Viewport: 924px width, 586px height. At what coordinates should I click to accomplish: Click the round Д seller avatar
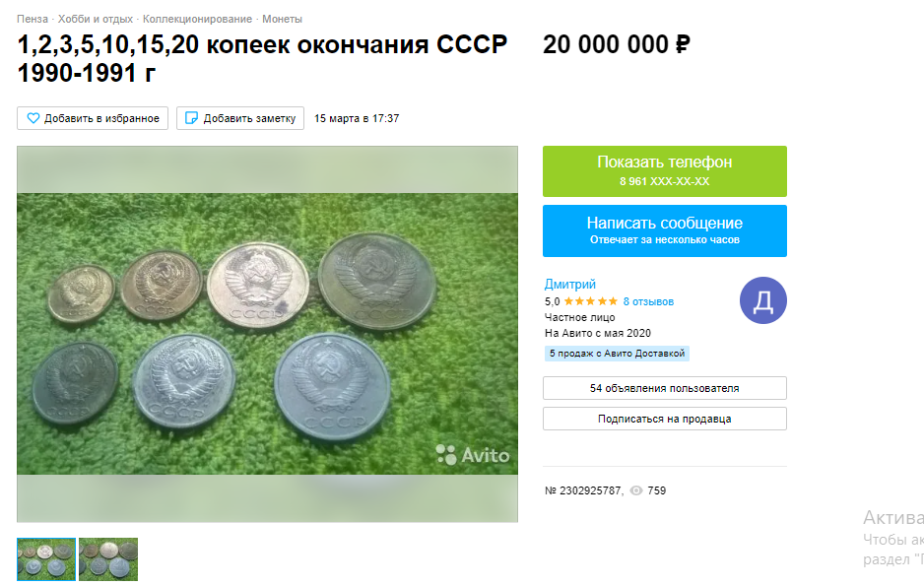[763, 300]
